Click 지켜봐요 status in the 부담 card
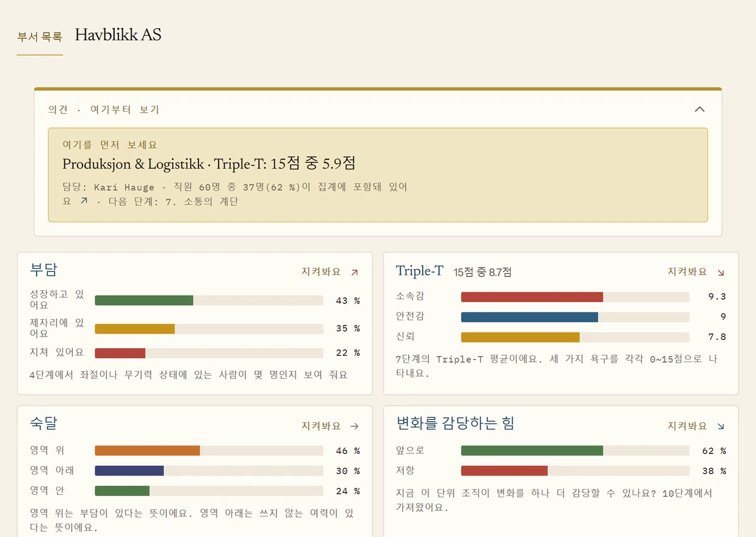This screenshot has width=756, height=537. point(321,272)
